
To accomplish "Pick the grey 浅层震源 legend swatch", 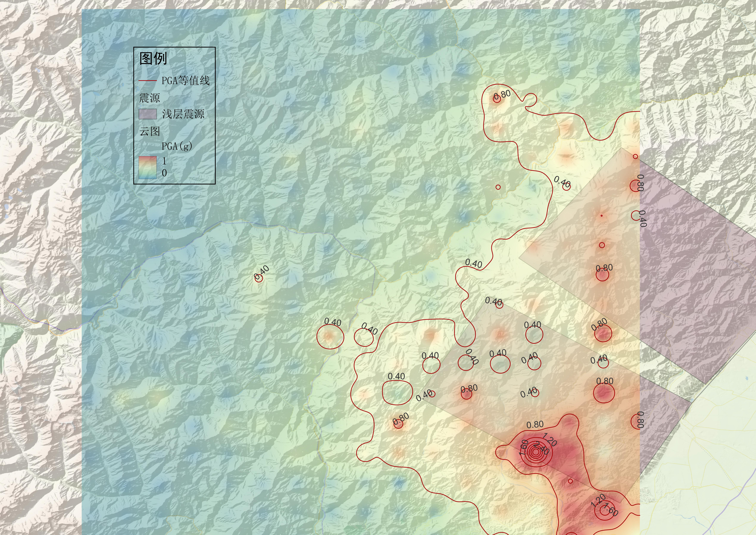I will (x=148, y=114).
